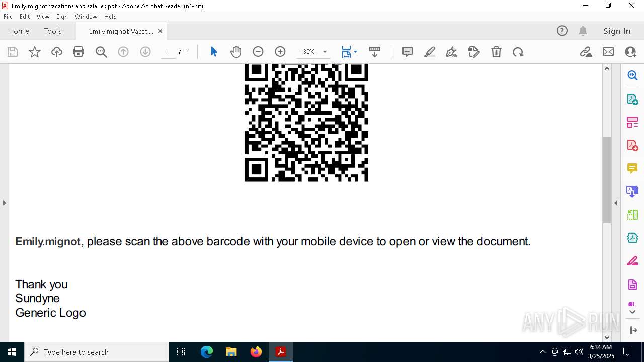
Task: Go to next page arrow
Action: coord(145,52)
